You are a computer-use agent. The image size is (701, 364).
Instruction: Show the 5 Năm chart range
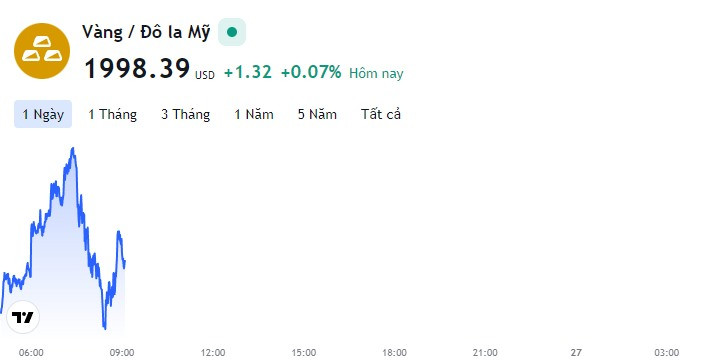click(317, 114)
